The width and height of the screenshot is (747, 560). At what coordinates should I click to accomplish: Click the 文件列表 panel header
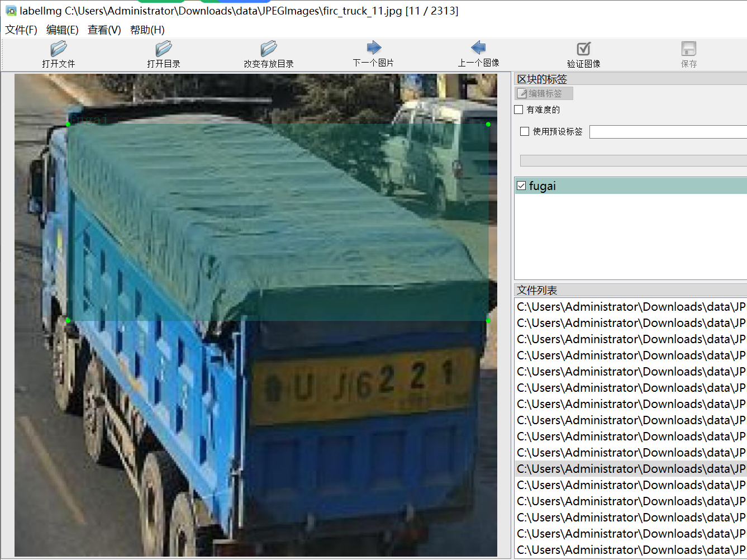(x=631, y=290)
